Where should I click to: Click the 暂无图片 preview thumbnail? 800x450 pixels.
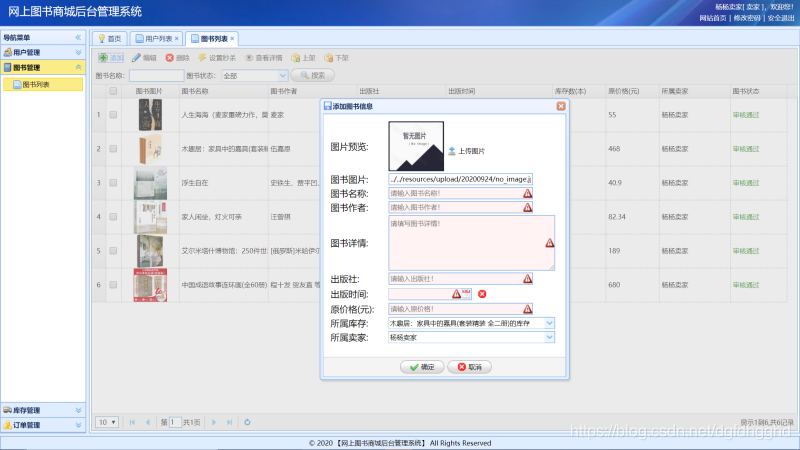point(416,146)
